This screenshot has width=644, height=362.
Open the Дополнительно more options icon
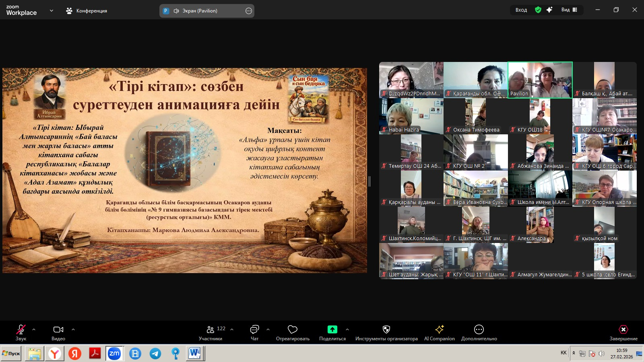point(479,330)
